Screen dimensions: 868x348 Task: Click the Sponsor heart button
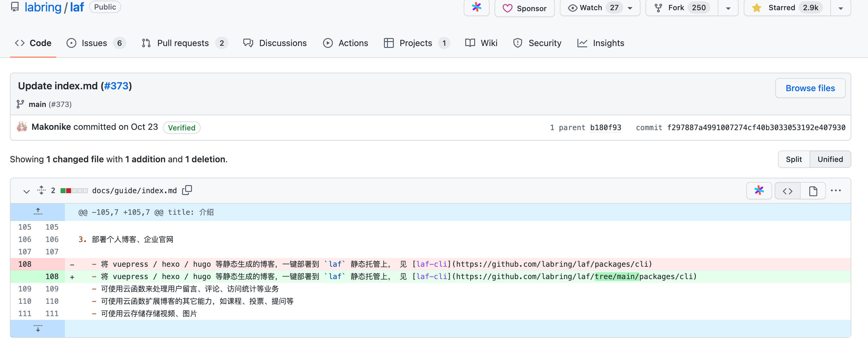[524, 8]
